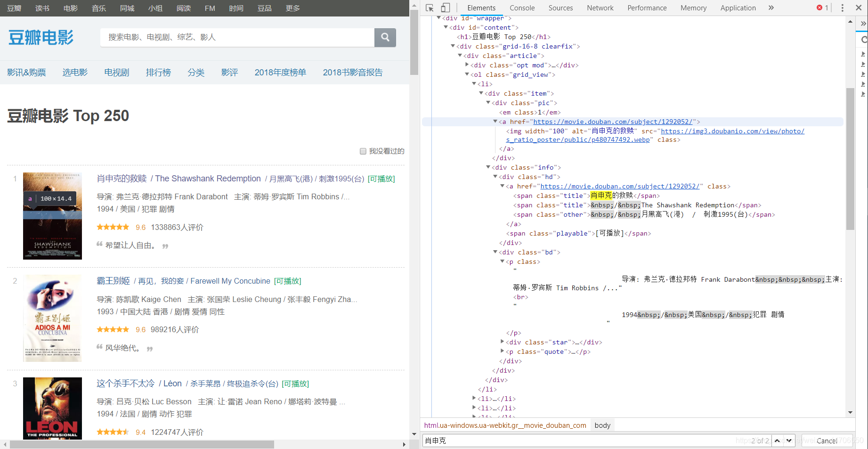Click the Shawshank Redemption poster thumbnail
This screenshot has height=449, width=868.
52,216
